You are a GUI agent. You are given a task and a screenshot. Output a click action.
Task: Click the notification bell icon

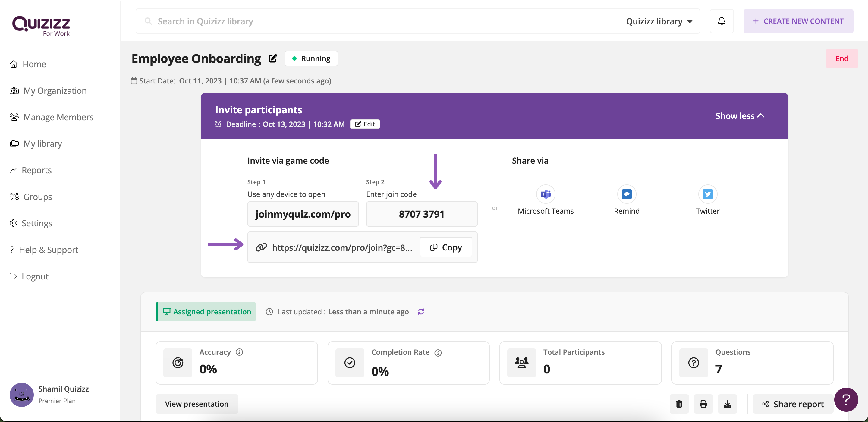click(x=721, y=21)
